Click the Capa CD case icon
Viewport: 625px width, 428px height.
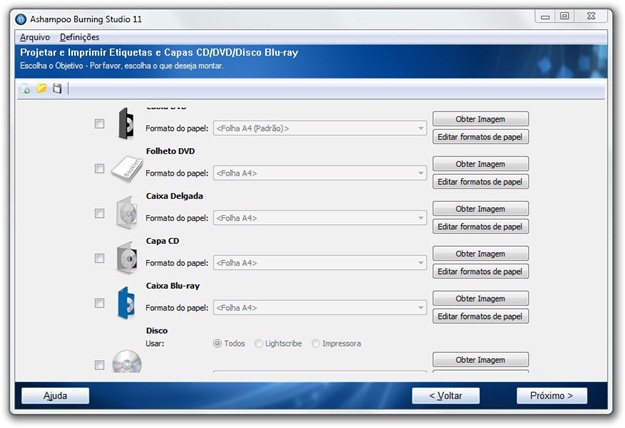coord(127,258)
